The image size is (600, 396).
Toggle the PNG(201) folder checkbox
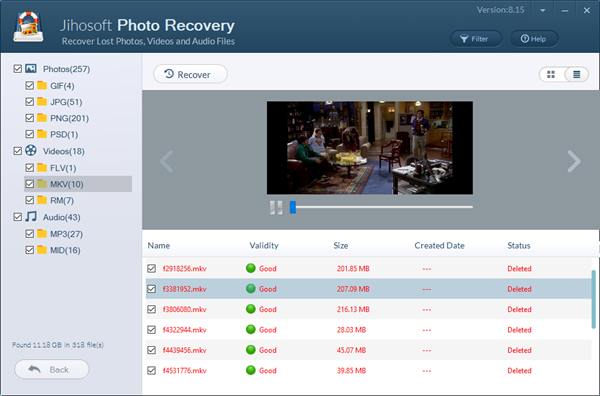click(29, 118)
